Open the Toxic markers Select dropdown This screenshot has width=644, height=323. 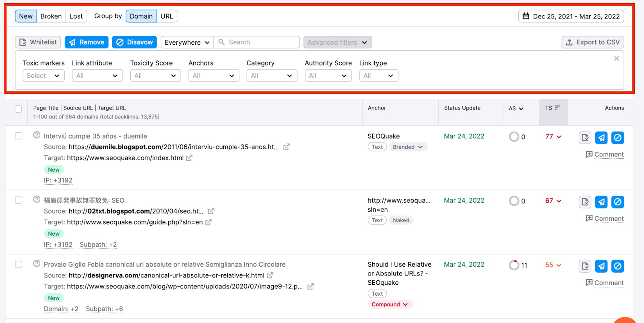43,76
